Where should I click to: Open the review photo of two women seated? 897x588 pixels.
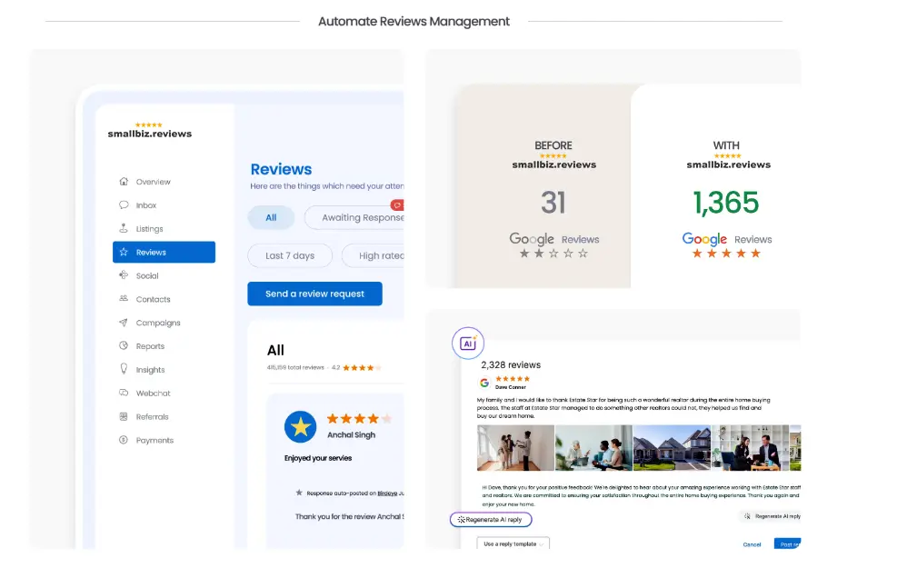[x=593, y=448]
